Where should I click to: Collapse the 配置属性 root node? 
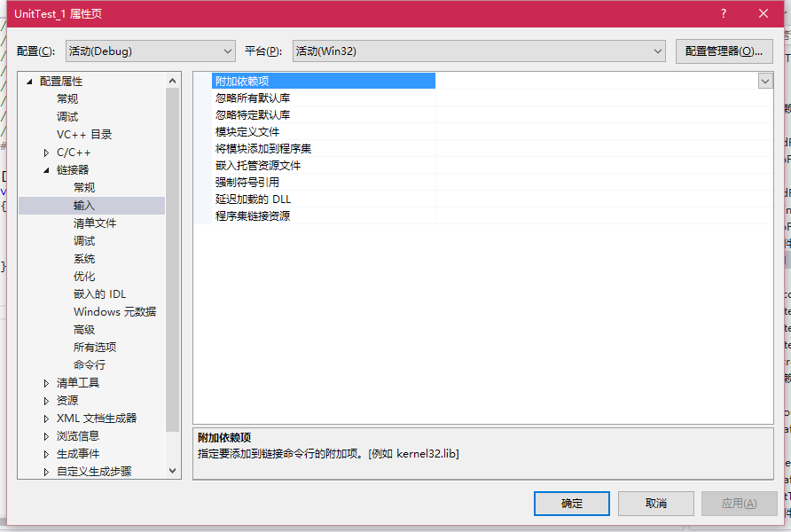click(29, 82)
